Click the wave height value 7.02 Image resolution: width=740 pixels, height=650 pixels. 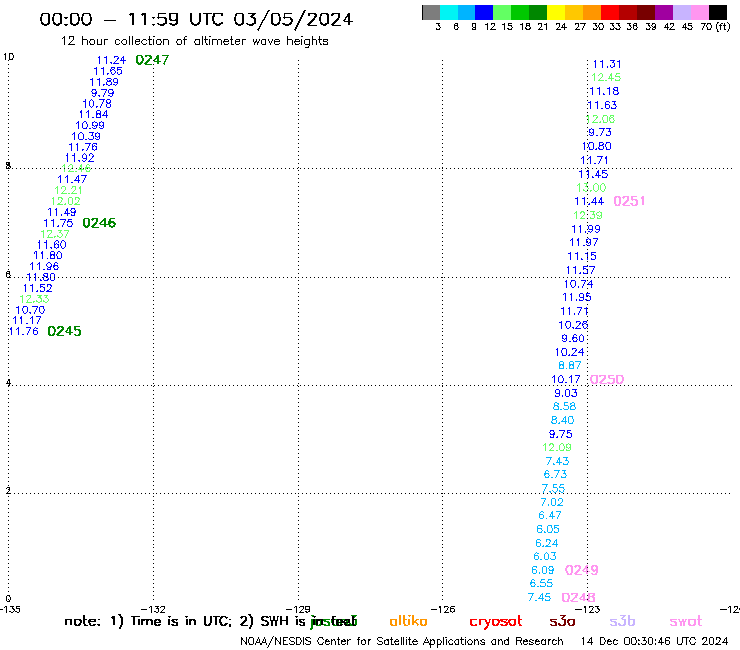click(x=552, y=502)
